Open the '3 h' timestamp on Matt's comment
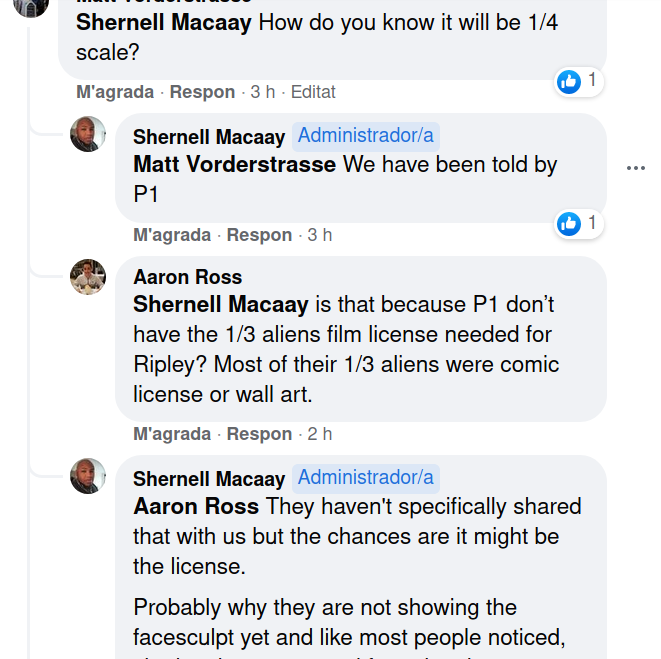 [x=263, y=92]
